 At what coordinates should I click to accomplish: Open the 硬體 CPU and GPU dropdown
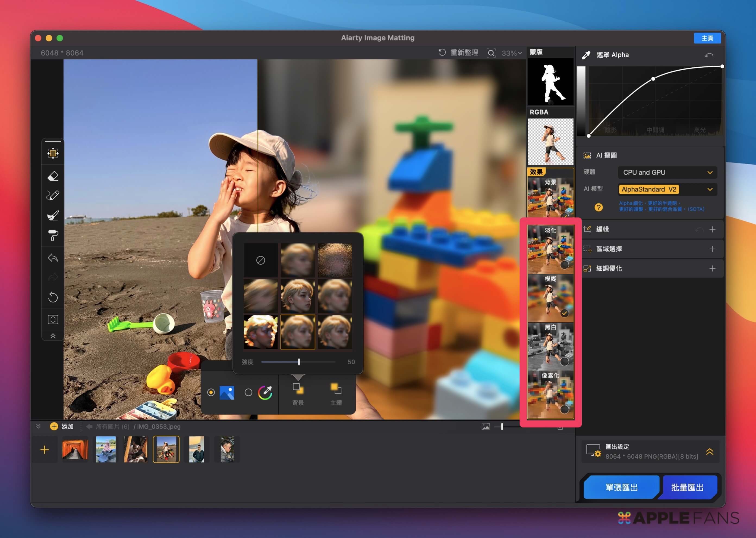point(667,172)
